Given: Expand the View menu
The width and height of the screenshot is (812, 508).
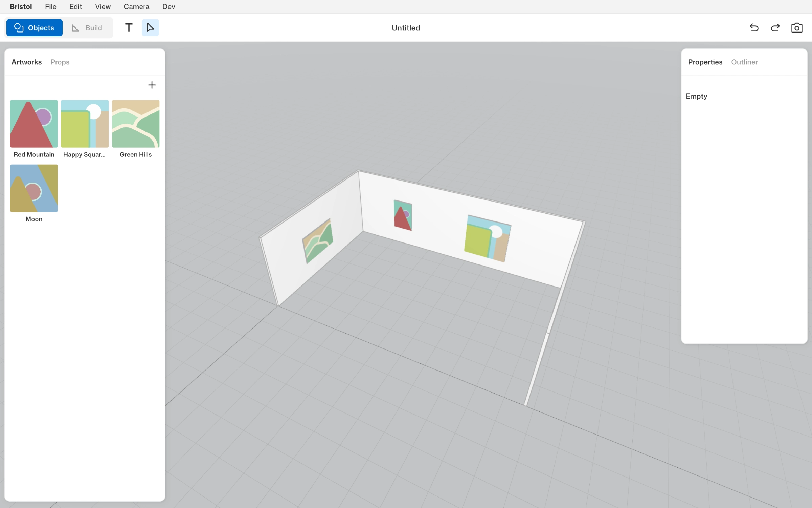Looking at the screenshot, I should pos(103,7).
